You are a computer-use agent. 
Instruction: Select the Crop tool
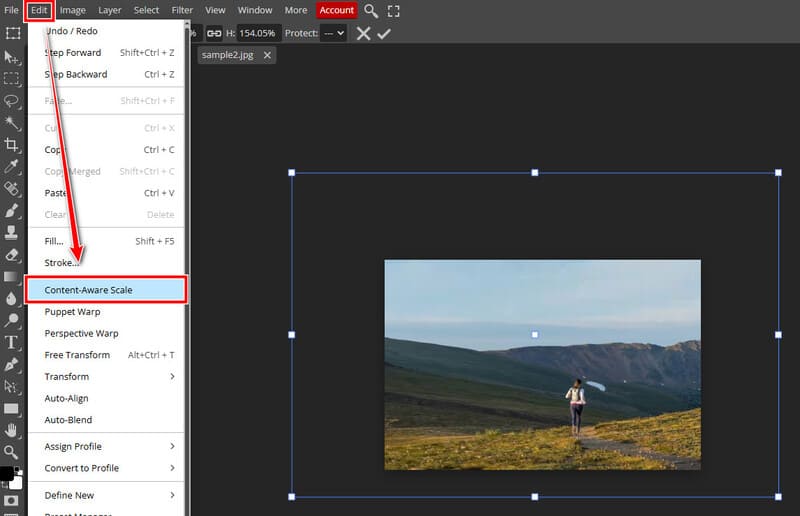click(11, 144)
